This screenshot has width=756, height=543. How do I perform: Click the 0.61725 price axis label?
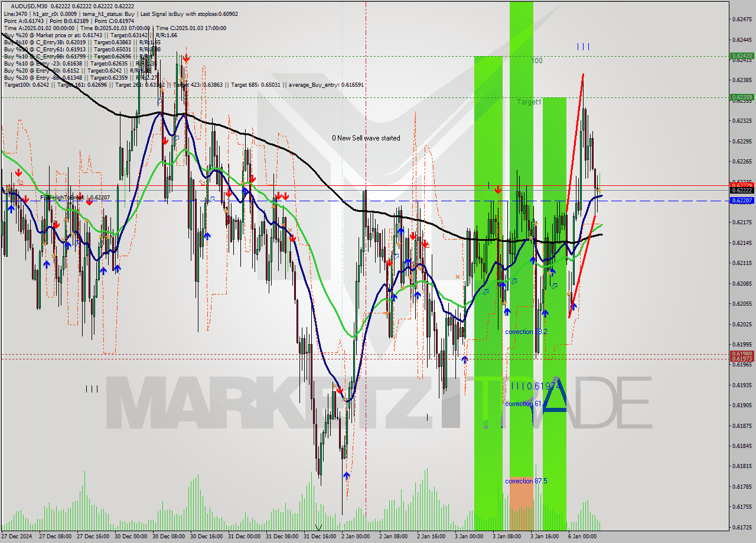pyautogui.click(x=742, y=527)
